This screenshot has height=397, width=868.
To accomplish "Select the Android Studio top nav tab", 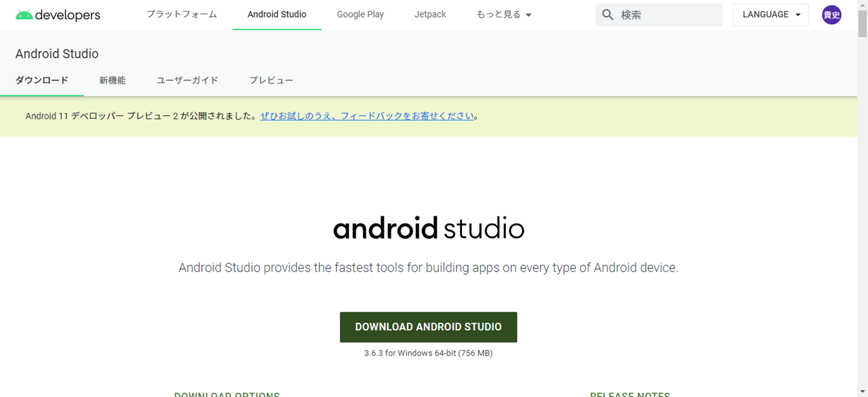I will (277, 15).
